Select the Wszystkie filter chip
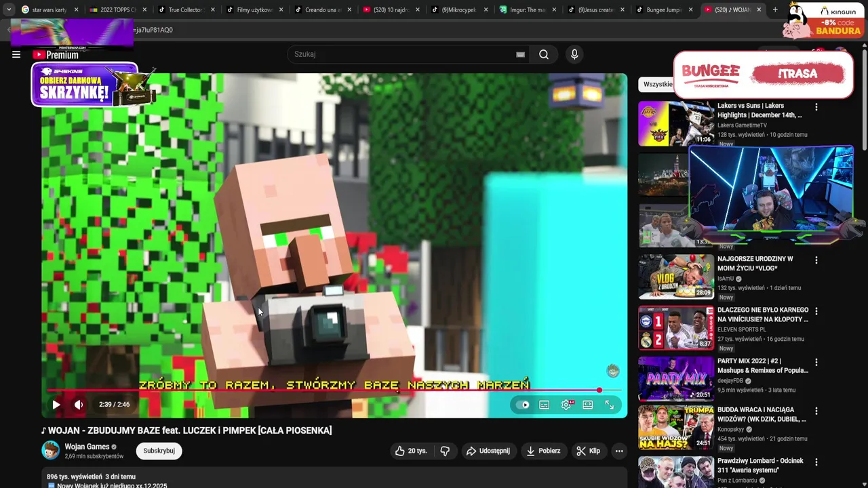Screen dimensions: 868x488 656,84
